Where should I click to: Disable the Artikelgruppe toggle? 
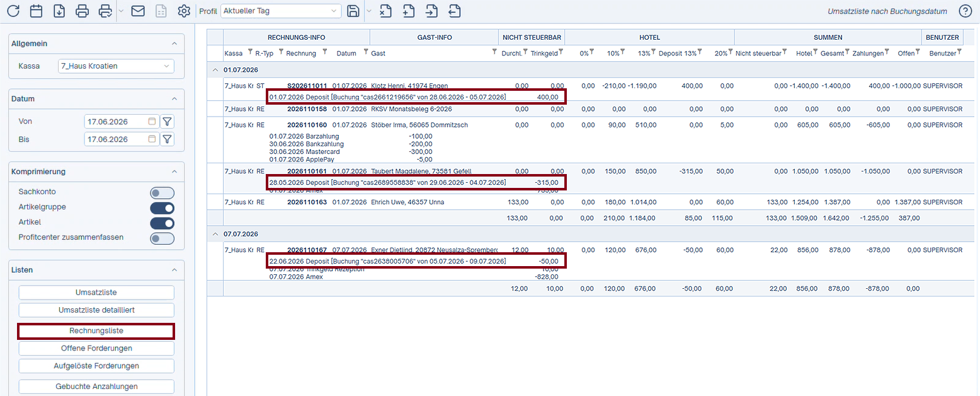162,207
